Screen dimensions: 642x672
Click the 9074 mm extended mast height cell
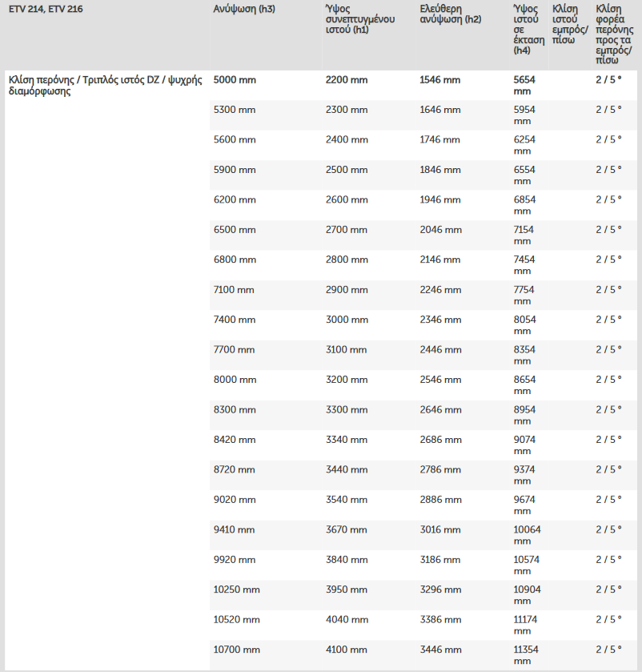(526, 445)
